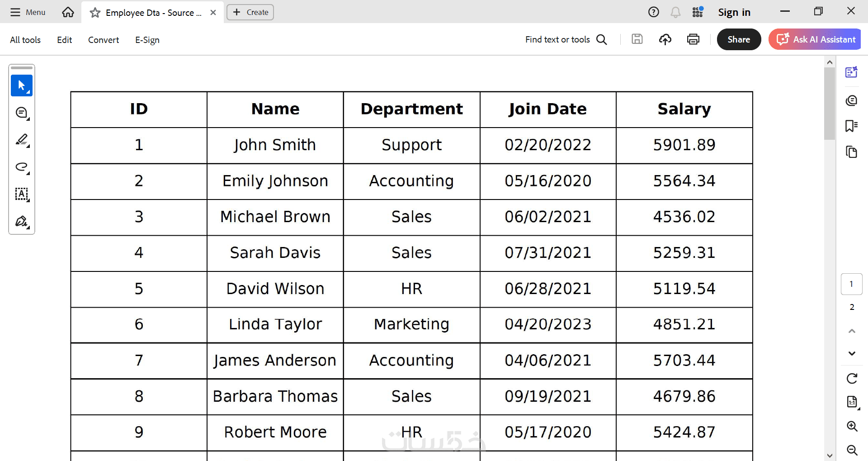Open the notifications bell

tap(675, 12)
